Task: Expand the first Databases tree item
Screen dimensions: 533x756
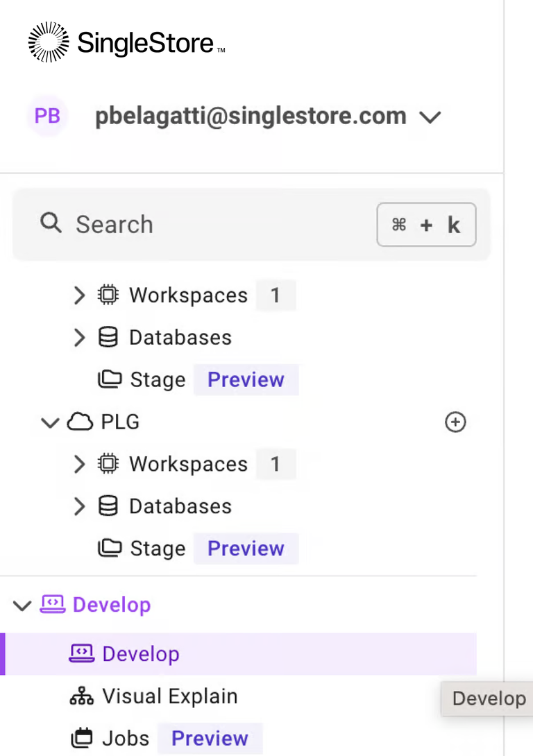Action: pyautogui.click(x=180, y=338)
